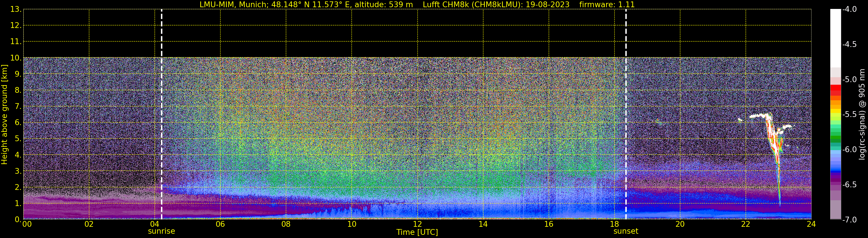Click colorbar tick label '-7.0'
Screen dimensions: 868x238
(x=850, y=220)
